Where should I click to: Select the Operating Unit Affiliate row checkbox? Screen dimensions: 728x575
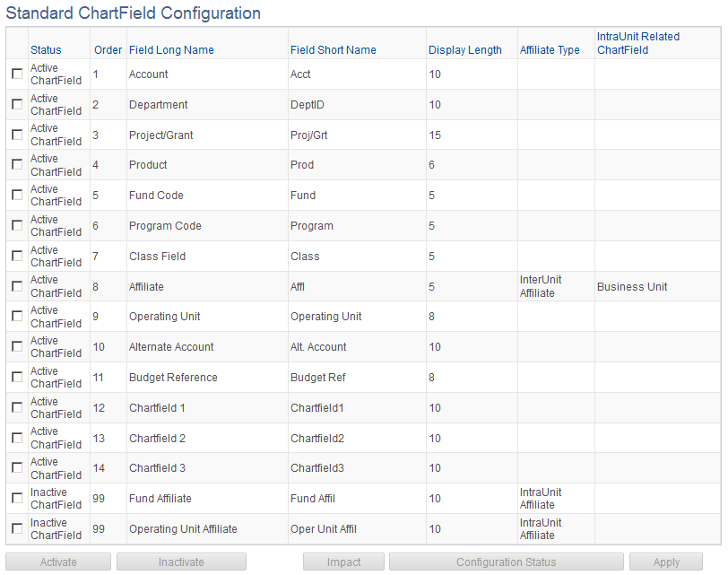pyautogui.click(x=16, y=528)
